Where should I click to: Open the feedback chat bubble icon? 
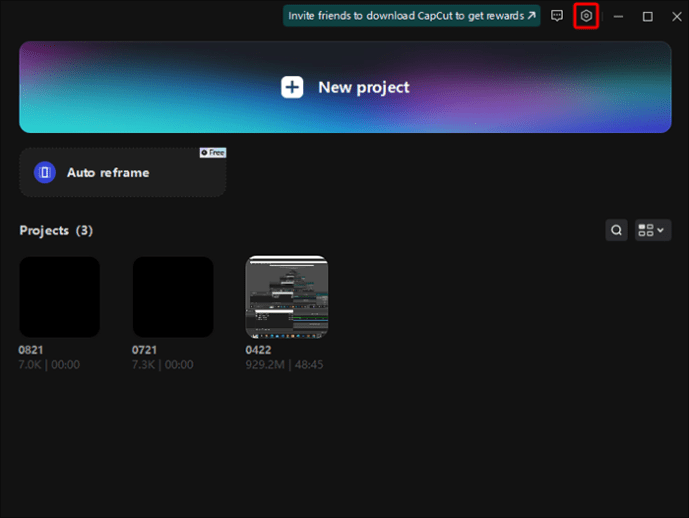(x=557, y=16)
